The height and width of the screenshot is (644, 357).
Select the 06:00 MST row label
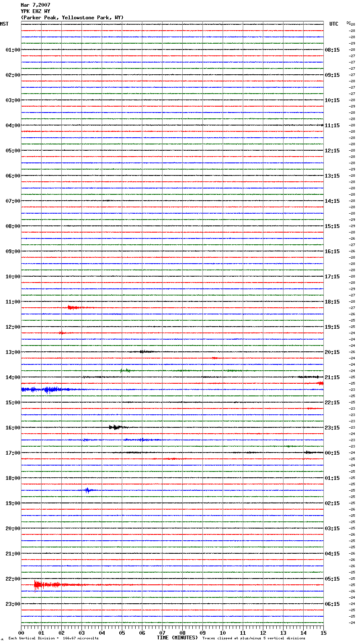tap(13, 176)
